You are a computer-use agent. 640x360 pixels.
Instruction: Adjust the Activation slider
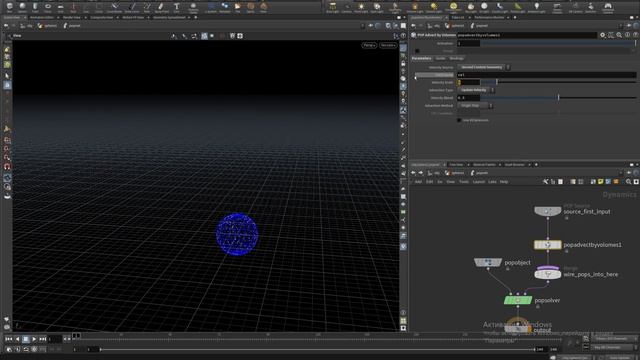point(558,43)
